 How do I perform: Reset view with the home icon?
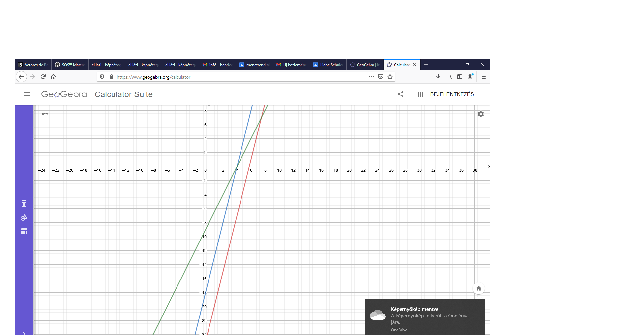click(x=478, y=288)
